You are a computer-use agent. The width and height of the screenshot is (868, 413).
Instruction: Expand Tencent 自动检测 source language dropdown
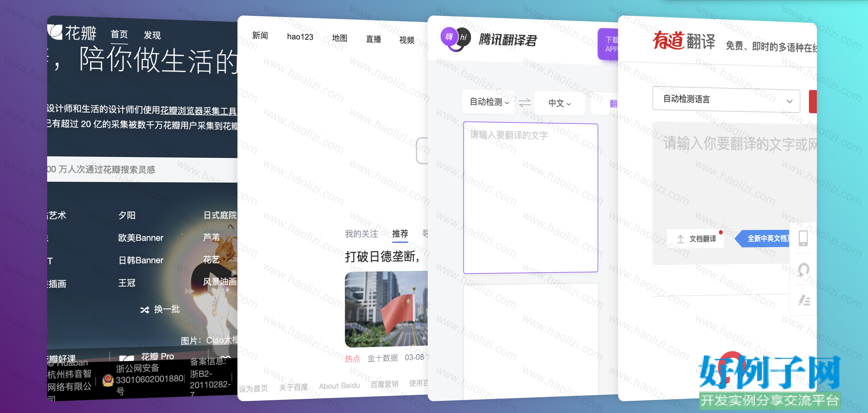pyautogui.click(x=489, y=102)
